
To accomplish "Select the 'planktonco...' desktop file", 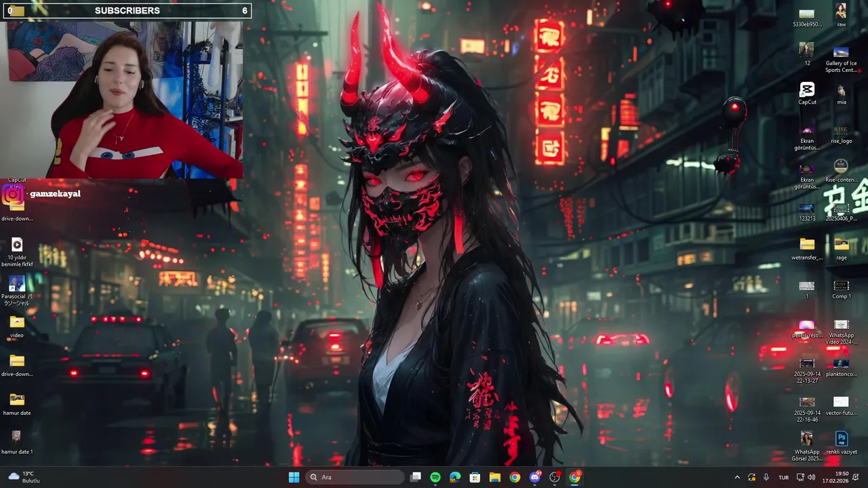I will pyautogui.click(x=841, y=367).
